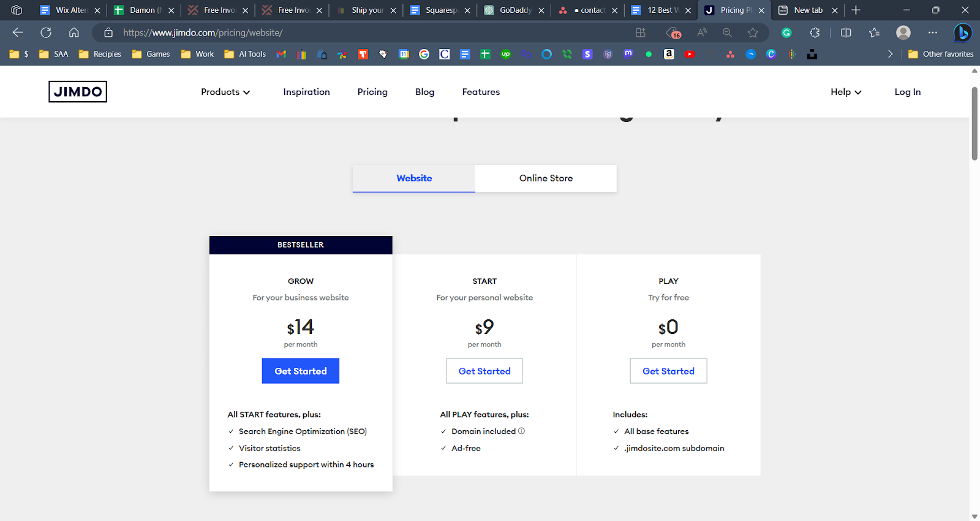The height and width of the screenshot is (521, 980).
Task: Add page to favorites with star icon
Action: (x=753, y=32)
